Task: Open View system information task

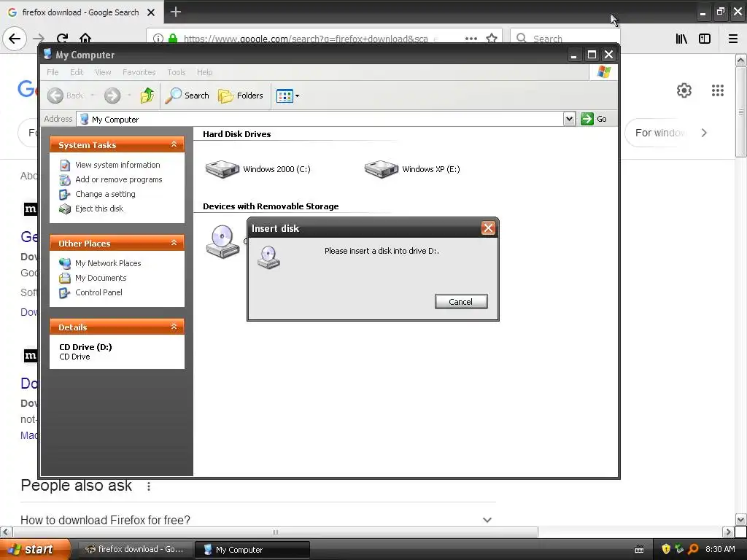Action: pyautogui.click(x=117, y=165)
